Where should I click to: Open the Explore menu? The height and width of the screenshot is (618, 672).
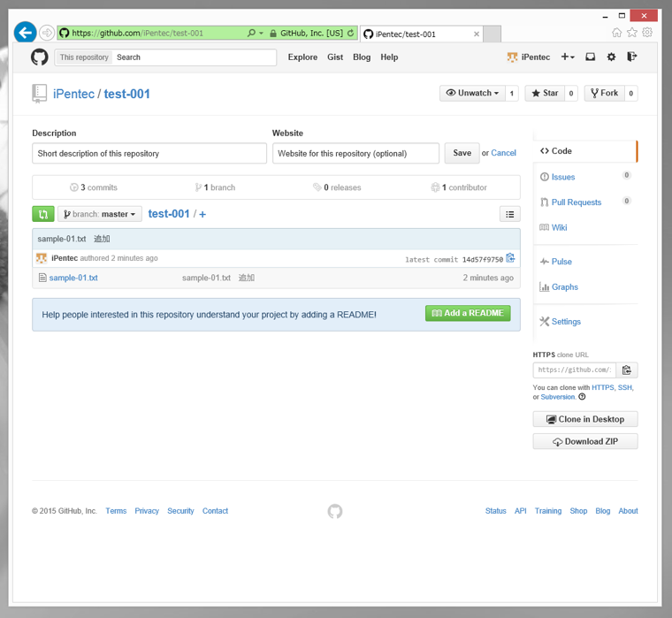302,57
